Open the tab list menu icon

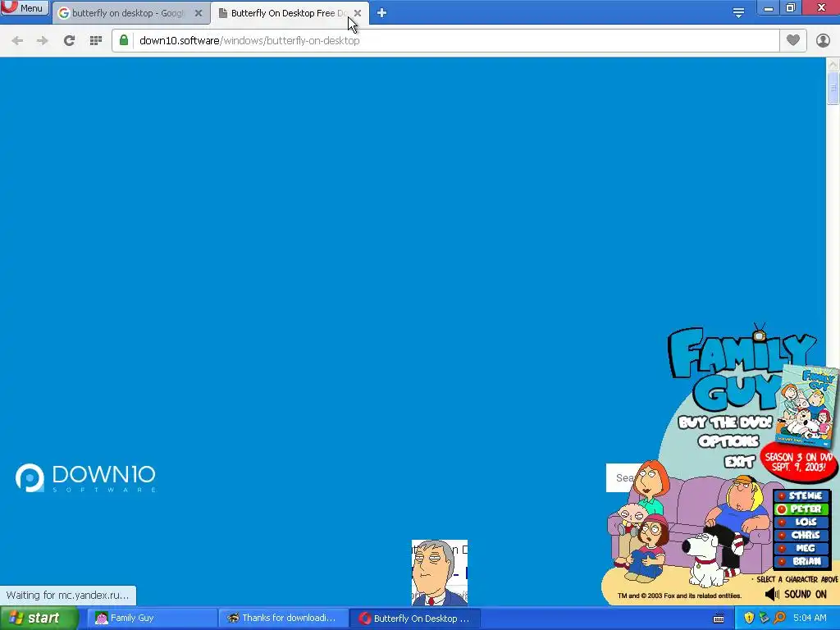[x=738, y=12]
